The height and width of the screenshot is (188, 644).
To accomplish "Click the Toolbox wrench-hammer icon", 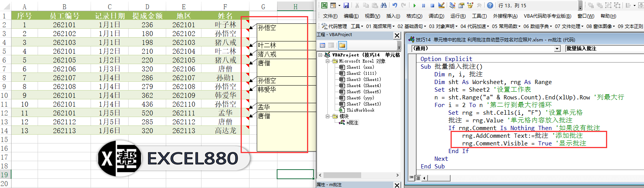I will click(x=479, y=5).
